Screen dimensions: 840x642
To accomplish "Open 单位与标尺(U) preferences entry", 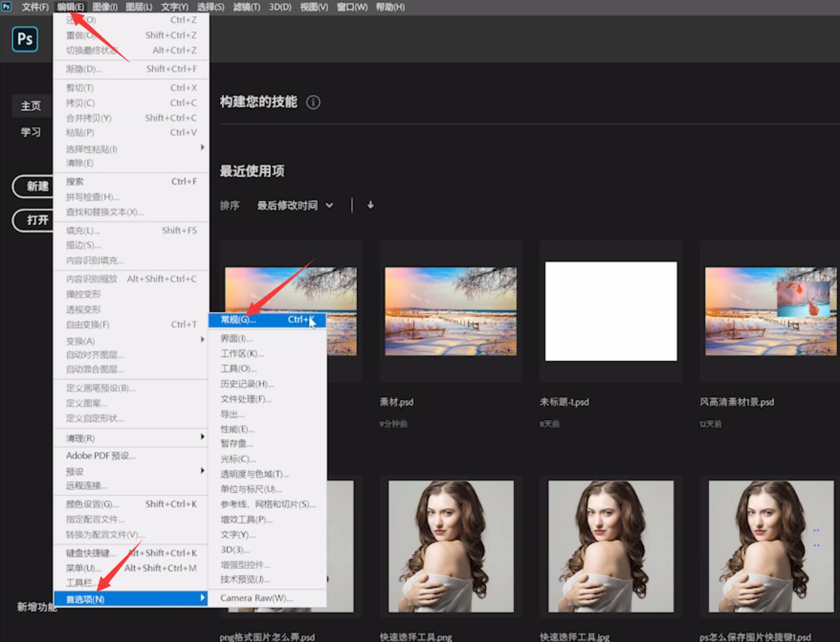I will point(267,489).
